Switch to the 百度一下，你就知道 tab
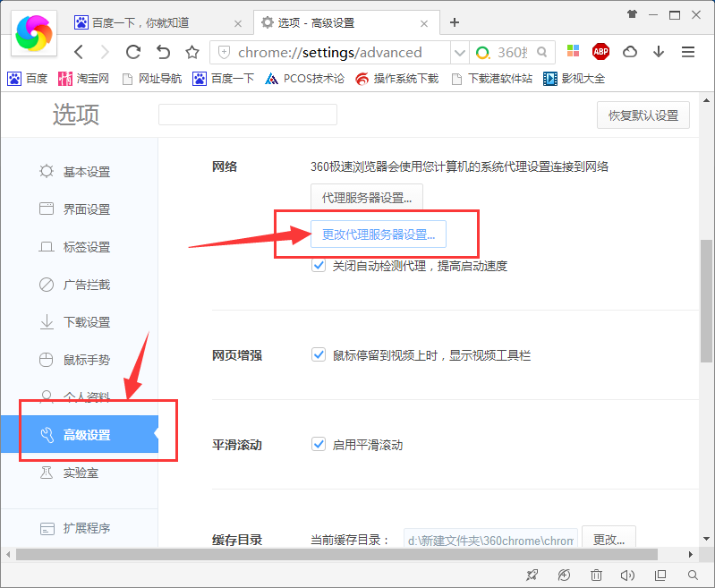Image resolution: width=715 pixels, height=588 pixels. (157, 22)
